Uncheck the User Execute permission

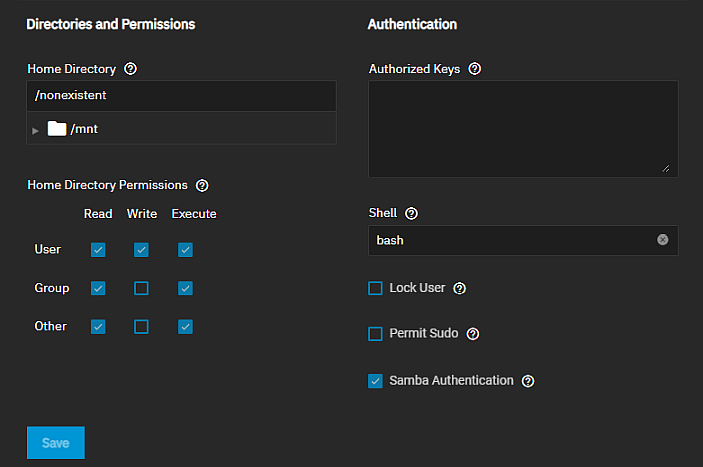pyautogui.click(x=185, y=250)
